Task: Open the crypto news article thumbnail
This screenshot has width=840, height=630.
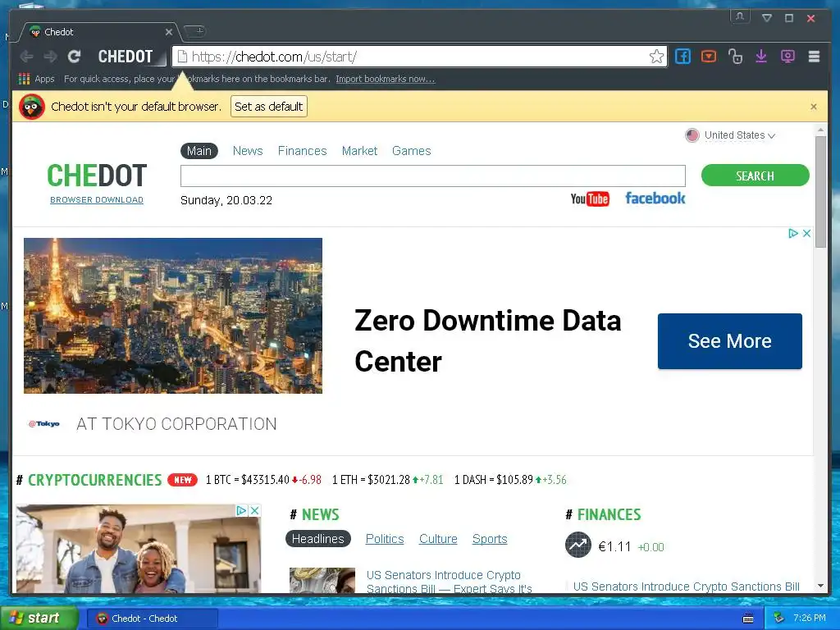Action: click(x=322, y=580)
